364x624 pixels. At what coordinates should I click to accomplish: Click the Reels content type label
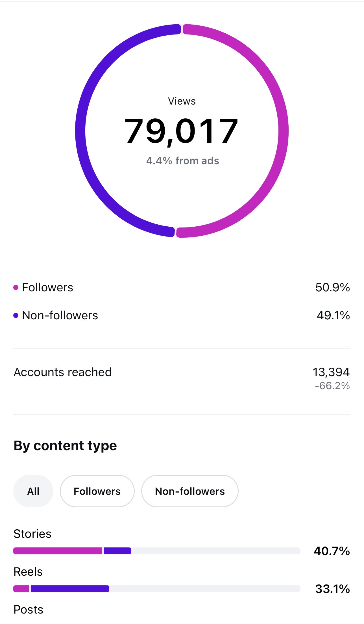pyautogui.click(x=28, y=572)
